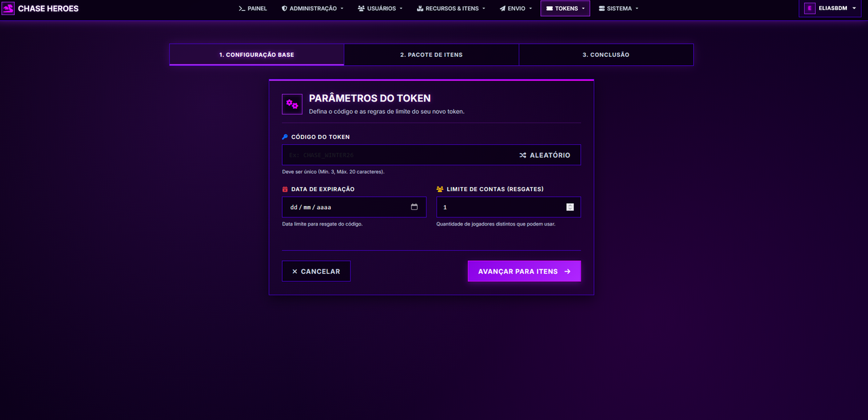
Task: Click the Chase Heroes logo icon
Action: tap(8, 9)
